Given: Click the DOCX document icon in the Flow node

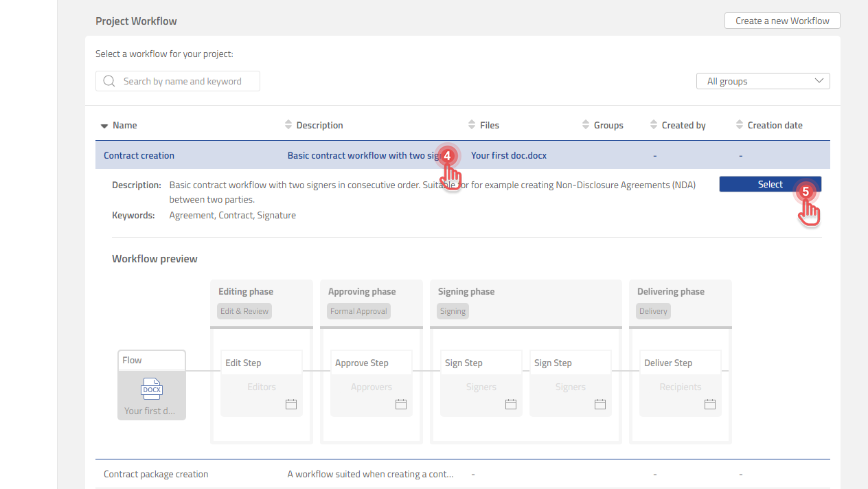Looking at the screenshot, I should click(x=151, y=389).
